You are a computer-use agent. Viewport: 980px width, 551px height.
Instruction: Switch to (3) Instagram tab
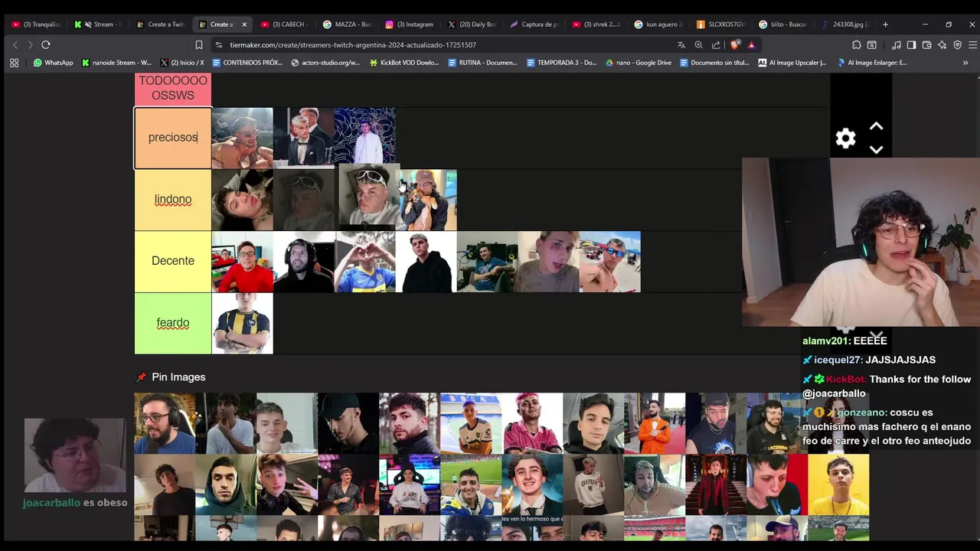click(x=409, y=24)
